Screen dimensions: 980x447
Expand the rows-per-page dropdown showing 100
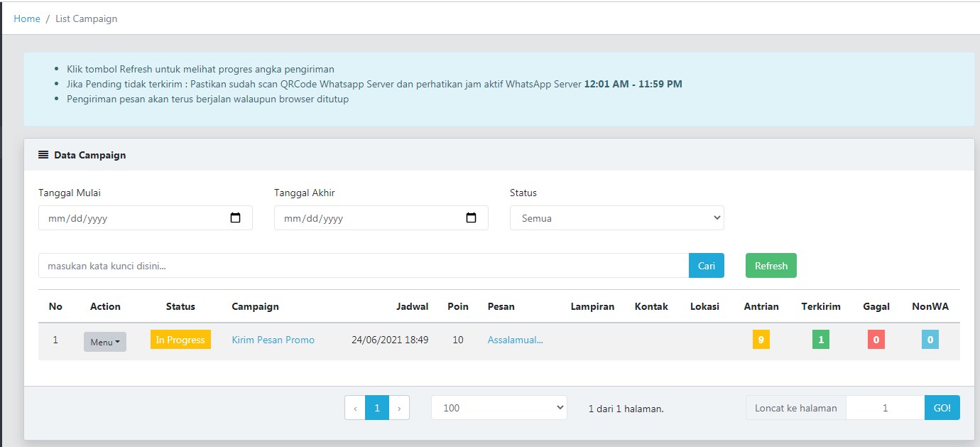click(499, 408)
